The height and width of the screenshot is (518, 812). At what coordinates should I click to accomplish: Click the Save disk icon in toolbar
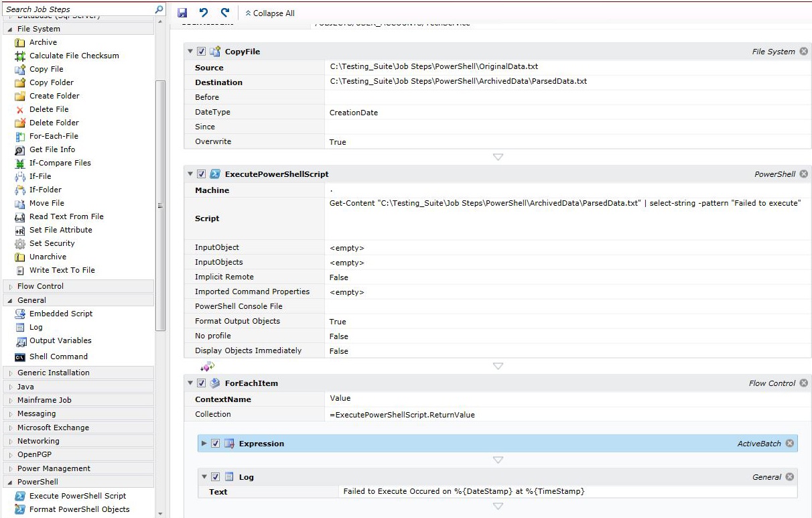point(182,13)
